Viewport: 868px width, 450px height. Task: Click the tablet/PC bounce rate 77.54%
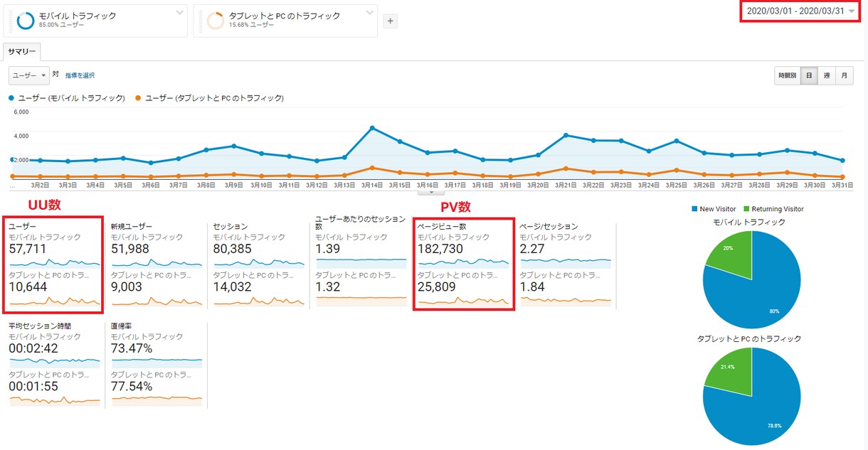[132, 387]
